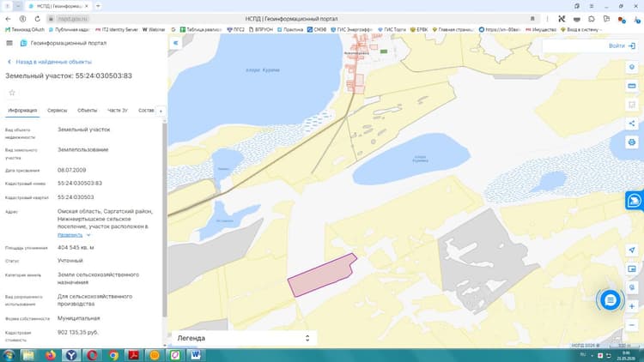Expand the Легенда panel
Viewport: 644px width, 362px height.
(x=244, y=338)
